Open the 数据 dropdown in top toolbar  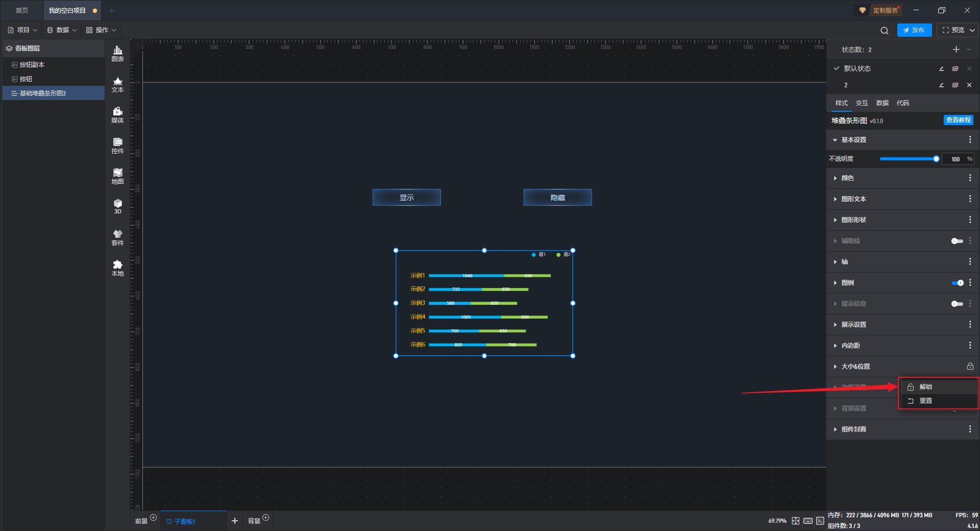tap(62, 30)
